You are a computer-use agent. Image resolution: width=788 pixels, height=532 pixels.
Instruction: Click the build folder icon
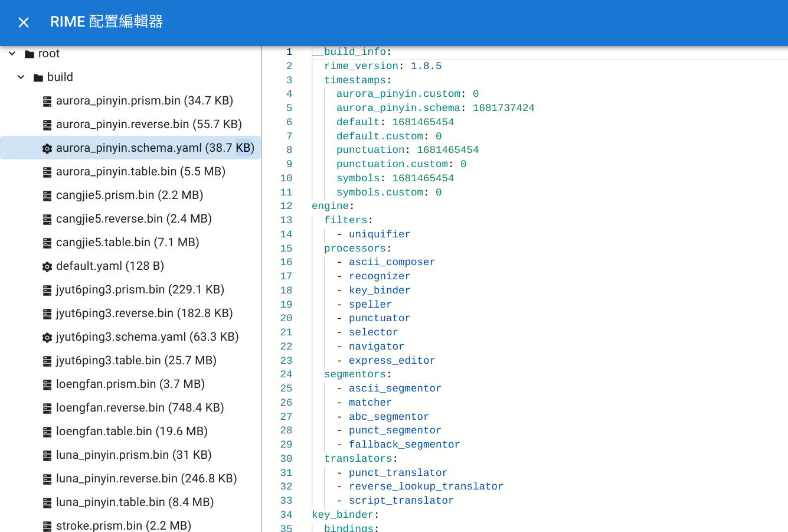point(38,78)
